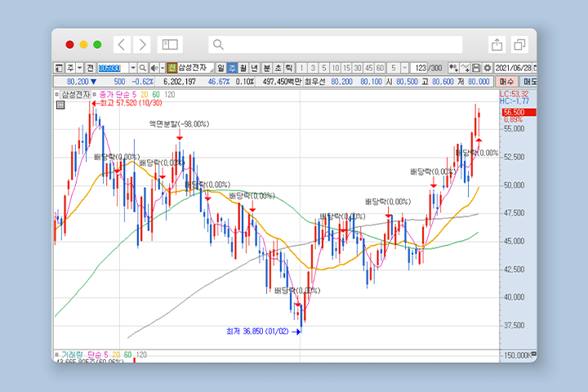This screenshot has width=588, height=392.
Task: Switch to 분 minute chart
Action: [266, 68]
